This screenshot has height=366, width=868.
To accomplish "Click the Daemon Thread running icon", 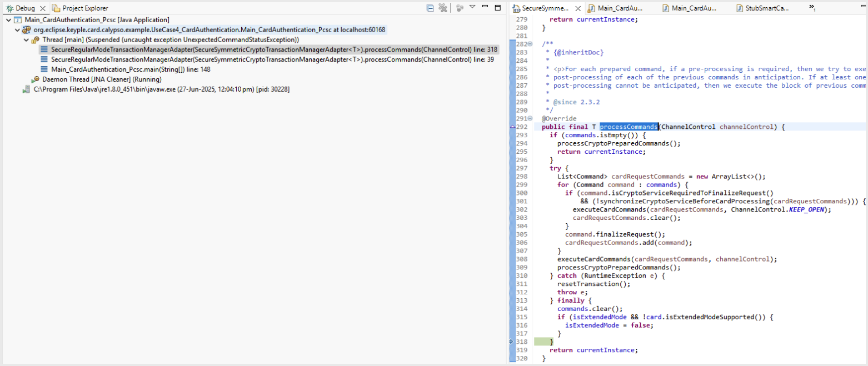I will [36, 79].
